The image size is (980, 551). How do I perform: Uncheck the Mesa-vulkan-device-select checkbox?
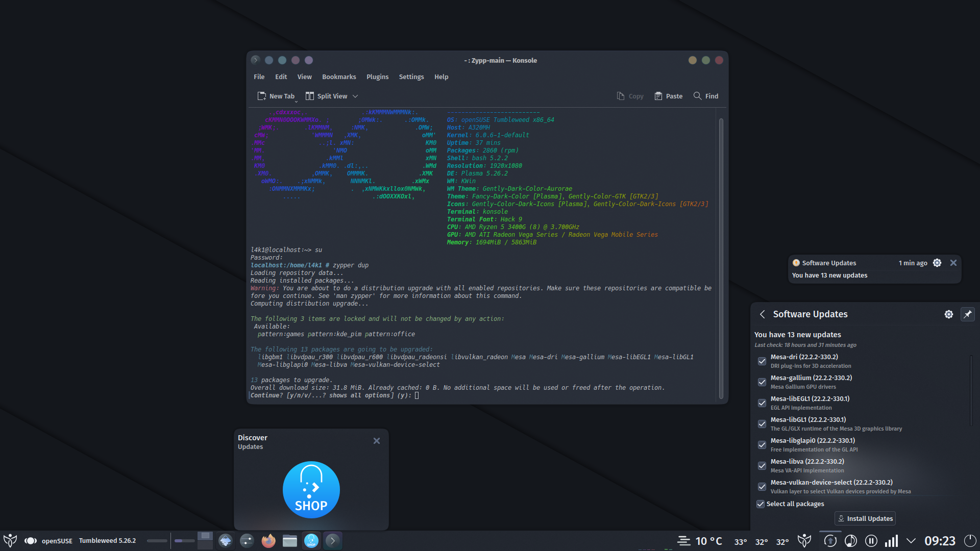[x=762, y=487]
